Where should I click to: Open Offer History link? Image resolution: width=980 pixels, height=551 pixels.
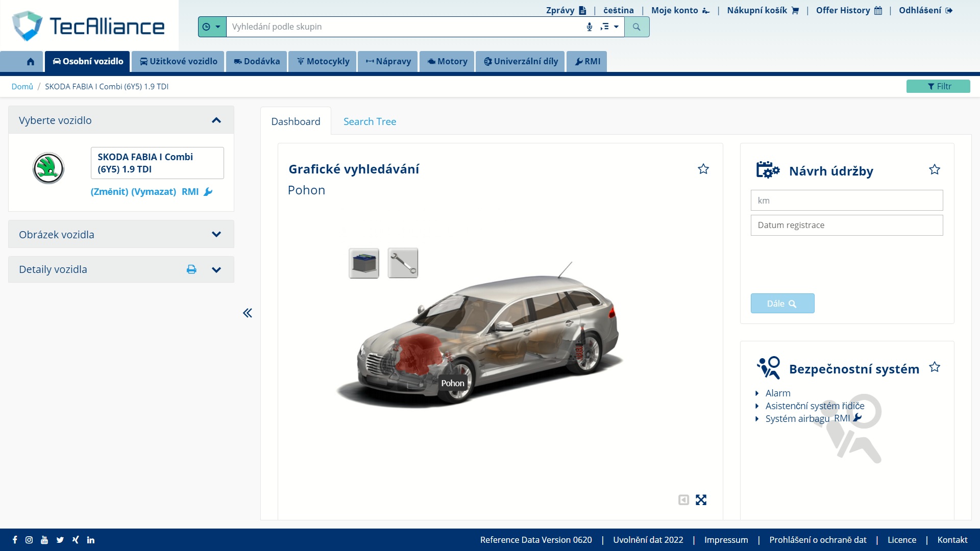(x=849, y=10)
